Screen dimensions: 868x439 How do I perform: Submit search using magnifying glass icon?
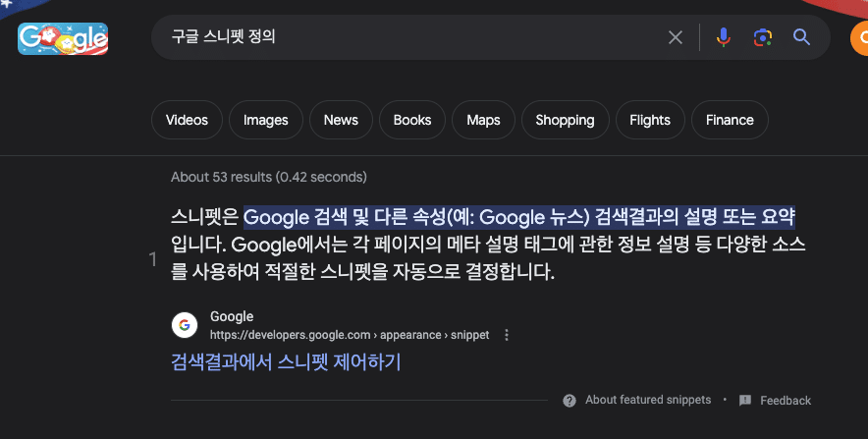pyautogui.click(x=801, y=37)
